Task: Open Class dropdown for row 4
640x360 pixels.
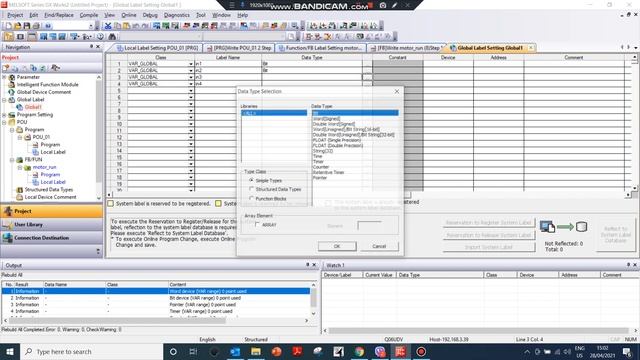Action: pyautogui.click(x=191, y=84)
